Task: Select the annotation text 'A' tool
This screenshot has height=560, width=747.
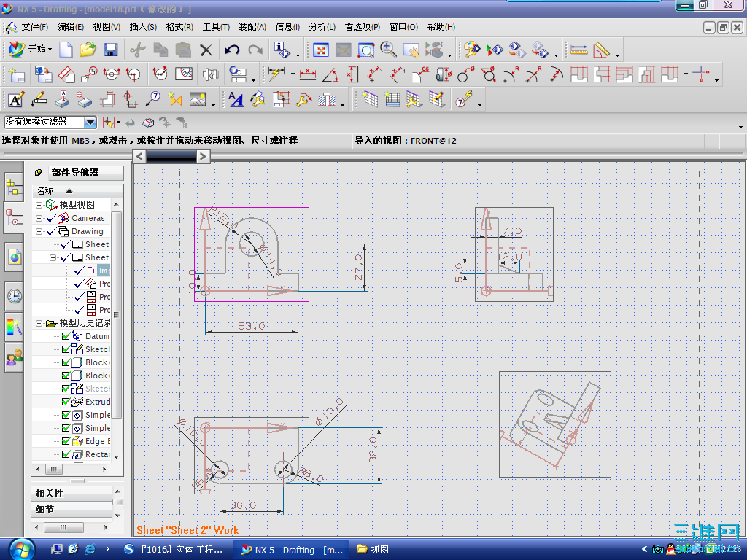Action: pos(16,99)
